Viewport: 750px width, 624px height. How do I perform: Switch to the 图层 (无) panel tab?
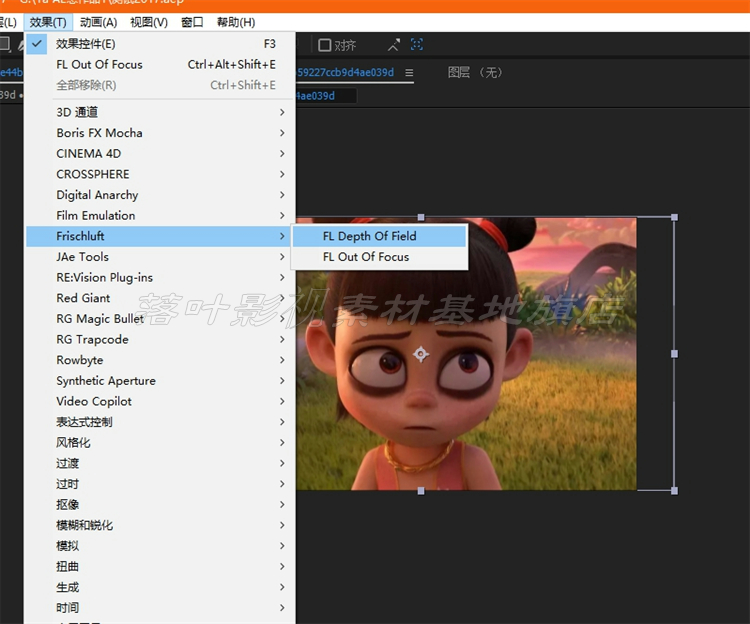pyautogui.click(x=474, y=72)
